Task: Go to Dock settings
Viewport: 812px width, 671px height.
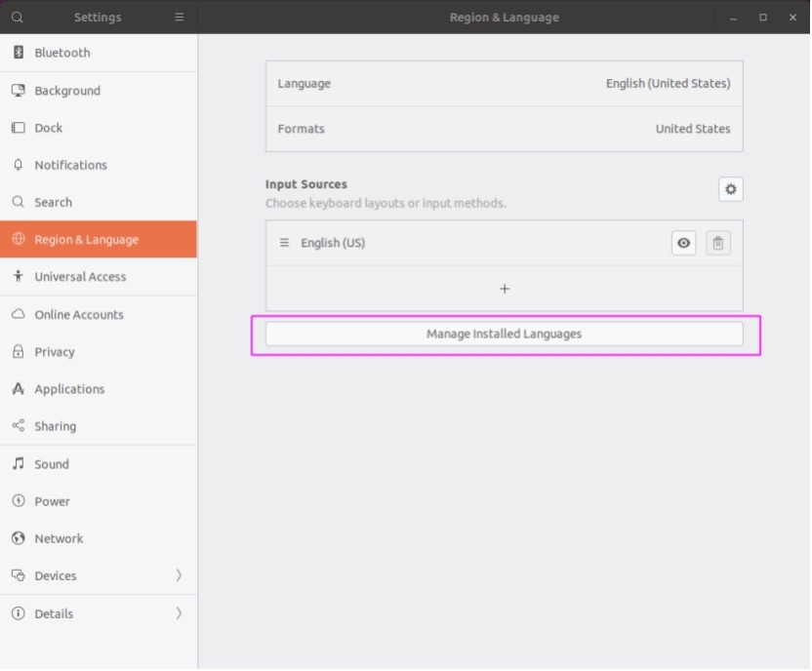Action: (x=99, y=128)
